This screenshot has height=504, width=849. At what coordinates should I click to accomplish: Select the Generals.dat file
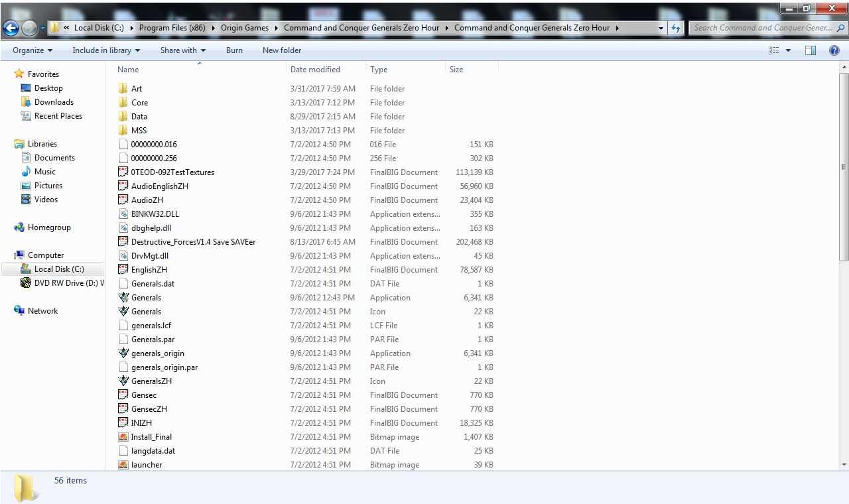click(153, 283)
